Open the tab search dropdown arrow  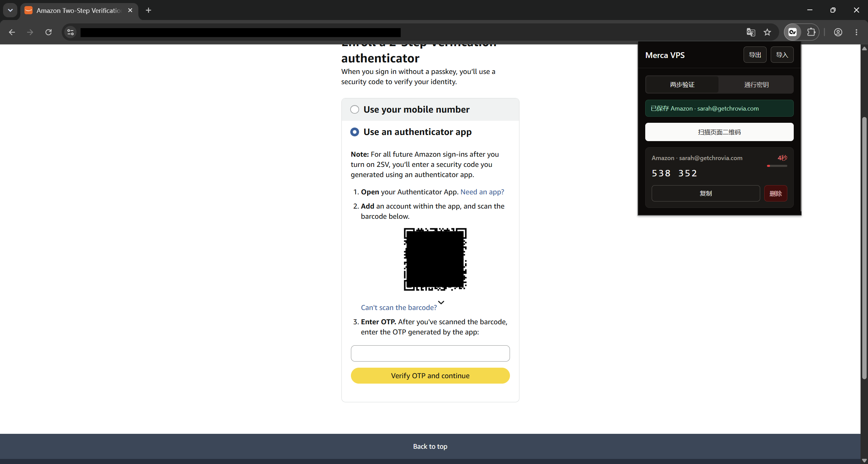[x=10, y=10]
